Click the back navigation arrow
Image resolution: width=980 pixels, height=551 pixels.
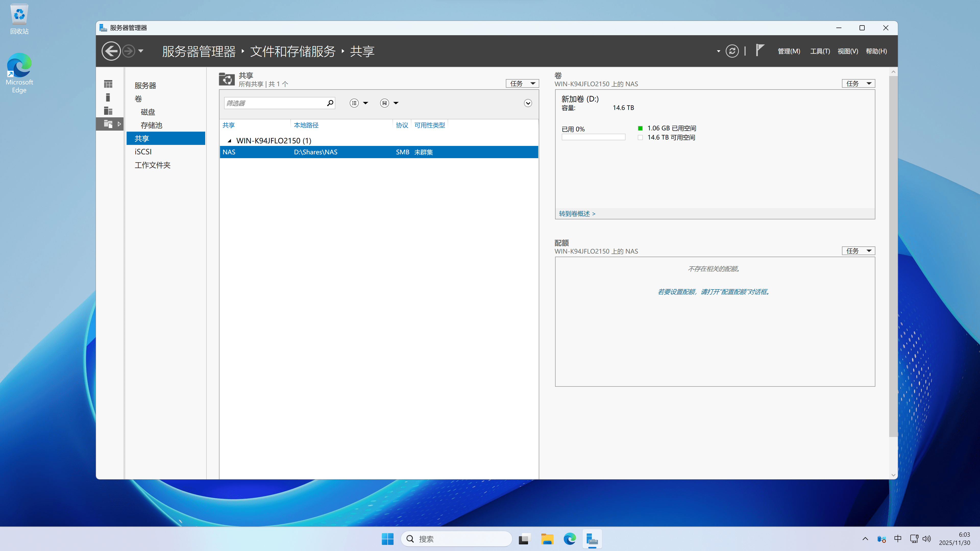pos(111,51)
